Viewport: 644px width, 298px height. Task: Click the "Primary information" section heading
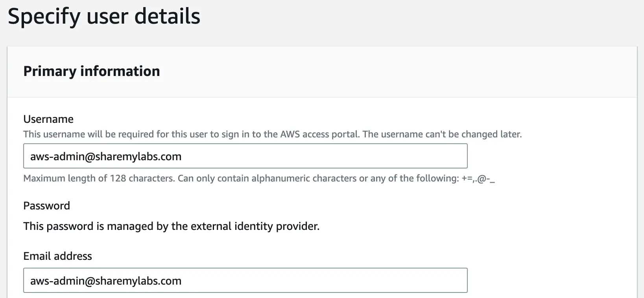click(x=92, y=71)
